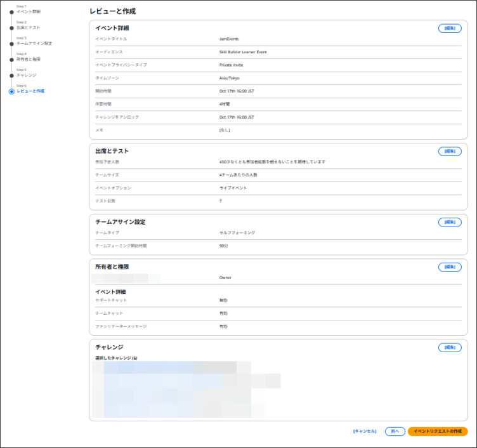Edit the チームアサイン設定 section
Image resolution: width=477 pixels, height=448 pixels.
pyautogui.click(x=450, y=222)
